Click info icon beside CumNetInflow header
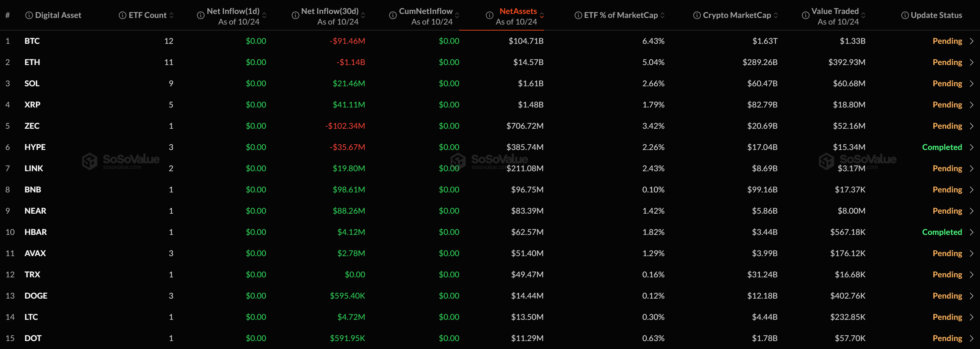The image size is (980, 349). tap(393, 15)
